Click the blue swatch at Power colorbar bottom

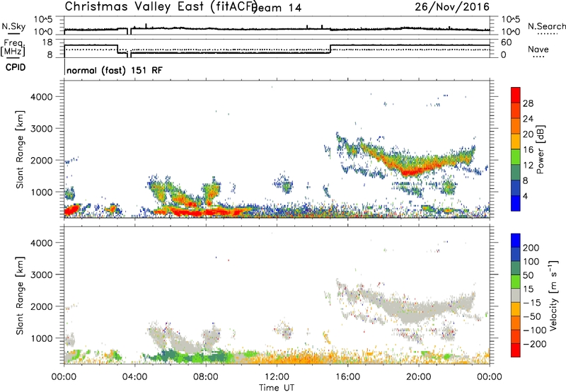click(516, 203)
